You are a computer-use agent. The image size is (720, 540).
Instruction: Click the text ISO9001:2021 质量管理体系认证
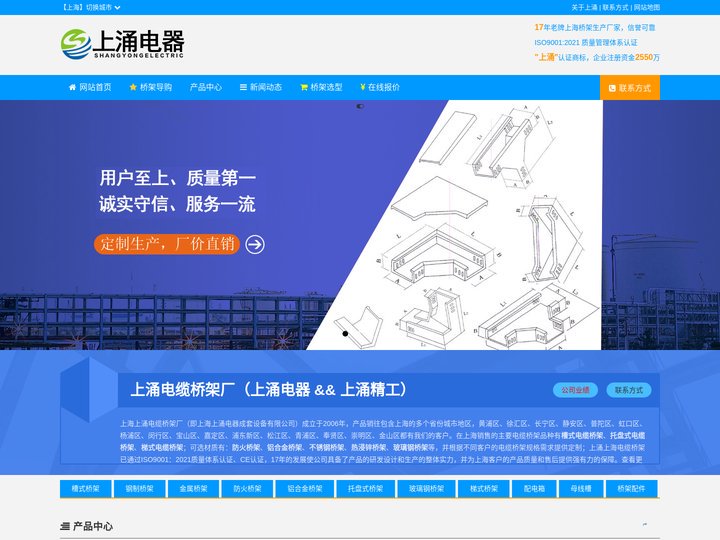586,42
